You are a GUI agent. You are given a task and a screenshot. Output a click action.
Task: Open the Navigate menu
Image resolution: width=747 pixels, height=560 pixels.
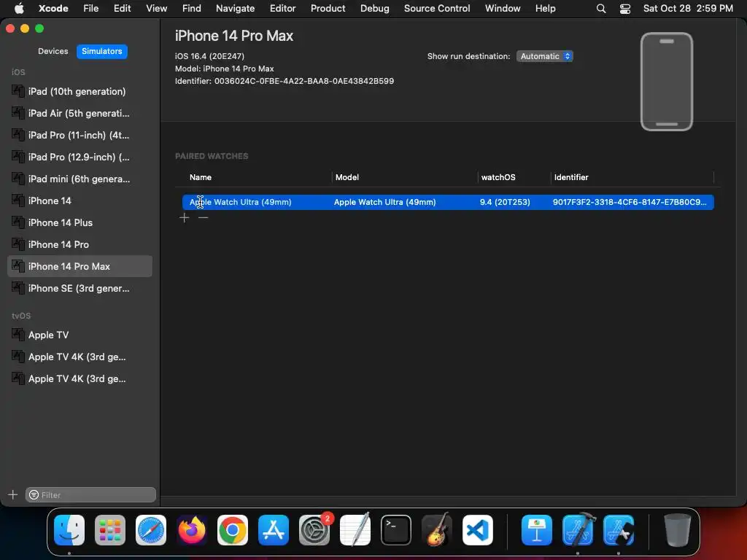click(x=236, y=9)
